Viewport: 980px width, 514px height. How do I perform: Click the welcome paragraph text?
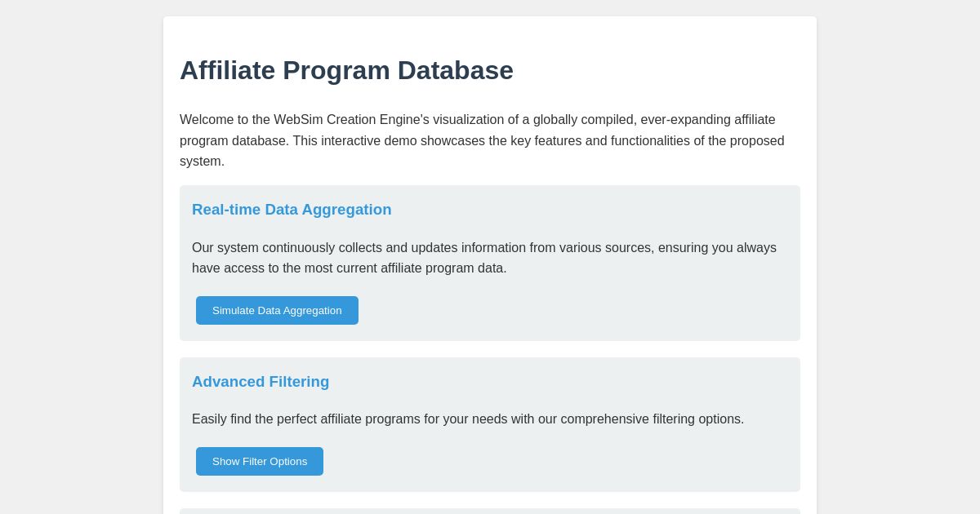482,140
